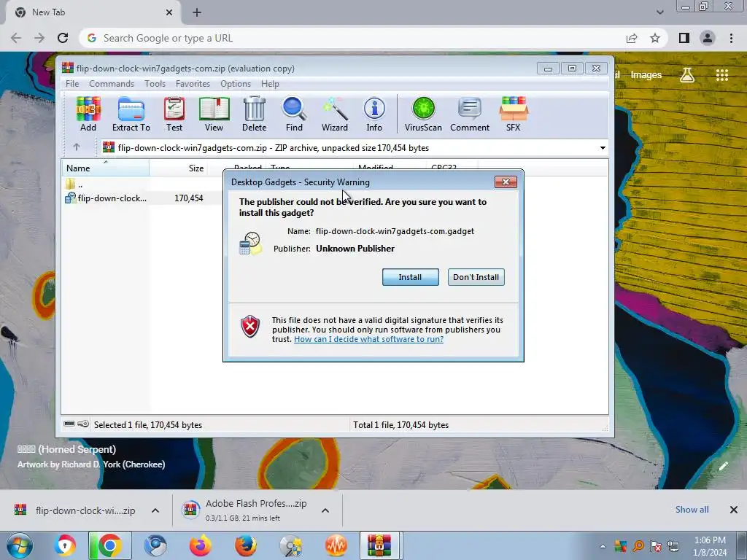Open WinRAR Tools menu
Screen dimensions: 747x560
[x=155, y=84]
